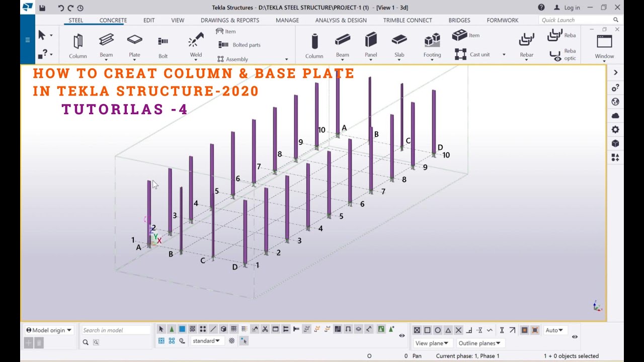Select the steel Beam tool
This screenshot has width=644, height=362.
[x=106, y=46]
